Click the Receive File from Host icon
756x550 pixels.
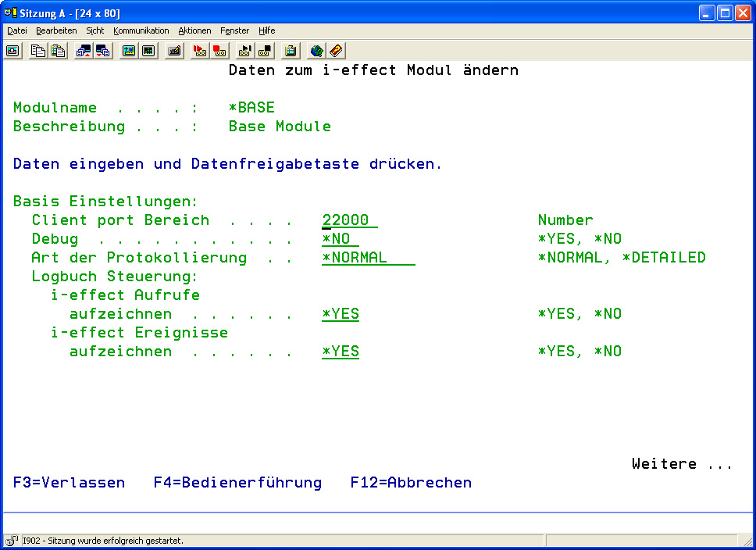[x=103, y=51]
